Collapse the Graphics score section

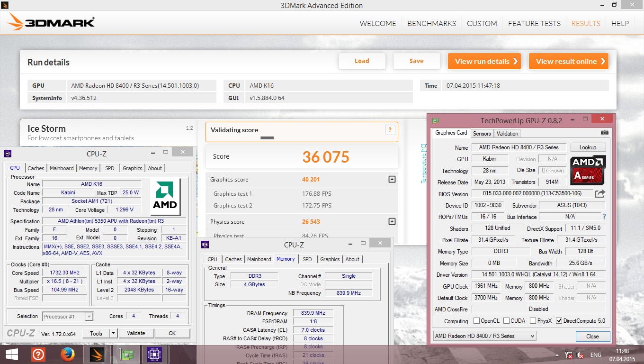pyautogui.click(x=392, y=180)
